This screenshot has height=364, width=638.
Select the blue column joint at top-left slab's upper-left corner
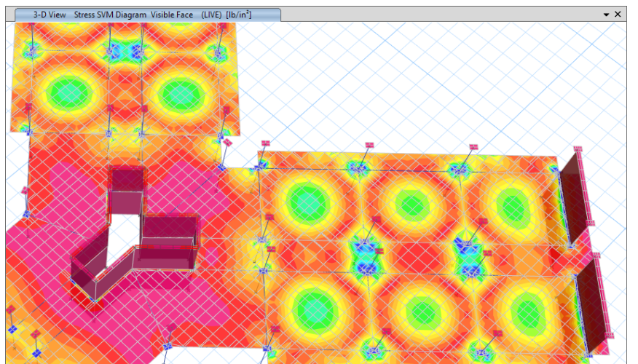click(31, 50)
